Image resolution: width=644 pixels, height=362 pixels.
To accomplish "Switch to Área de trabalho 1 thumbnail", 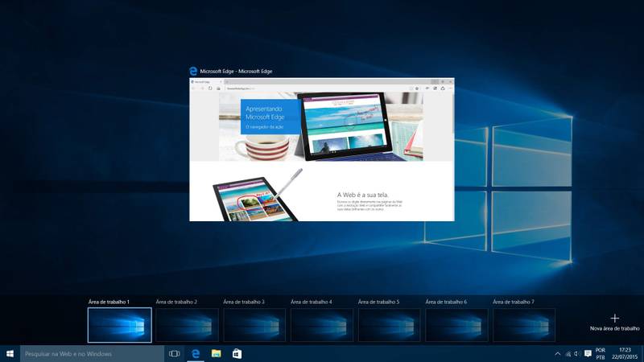I will 119,325.
